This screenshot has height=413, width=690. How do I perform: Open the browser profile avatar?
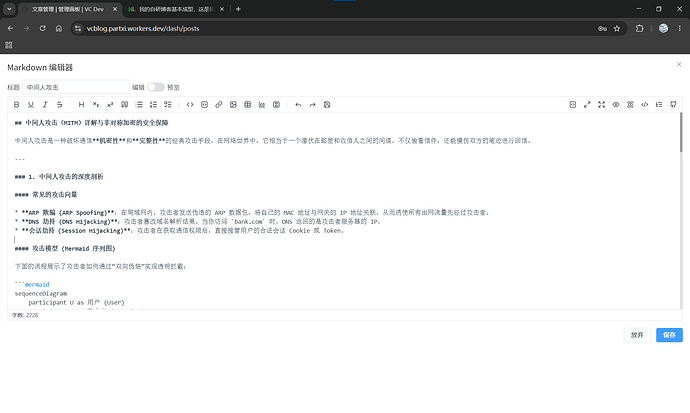pyautogui.click(x=663, y=28)
